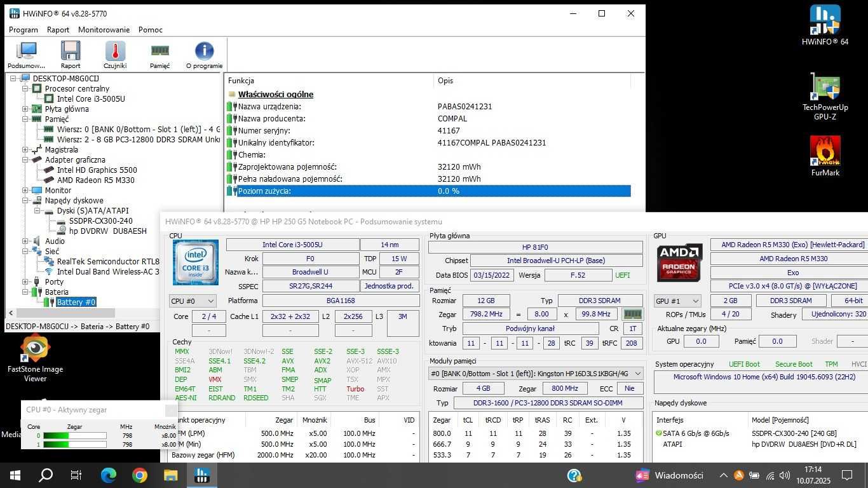This screenshot has height=488, width=868.
Task: Open the GPU #1 selector dropdown
Action: point(677,301)
